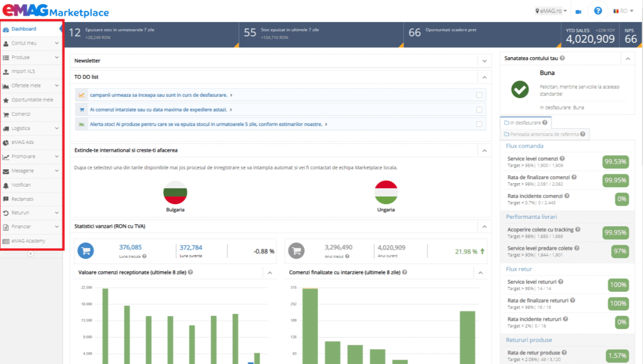This screenshot has height=364, width=643.
Task: Switch to Perioada anterioara de referinta tab
Action: 545,134
